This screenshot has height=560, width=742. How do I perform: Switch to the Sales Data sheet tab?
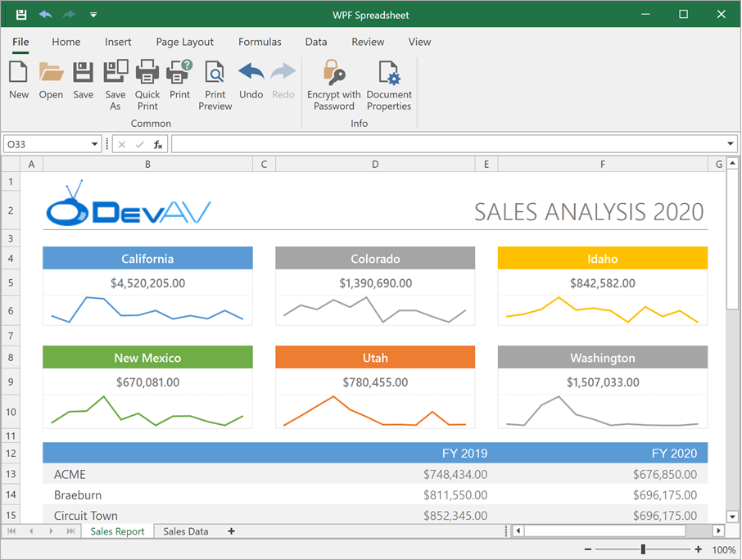pos(185,531)
